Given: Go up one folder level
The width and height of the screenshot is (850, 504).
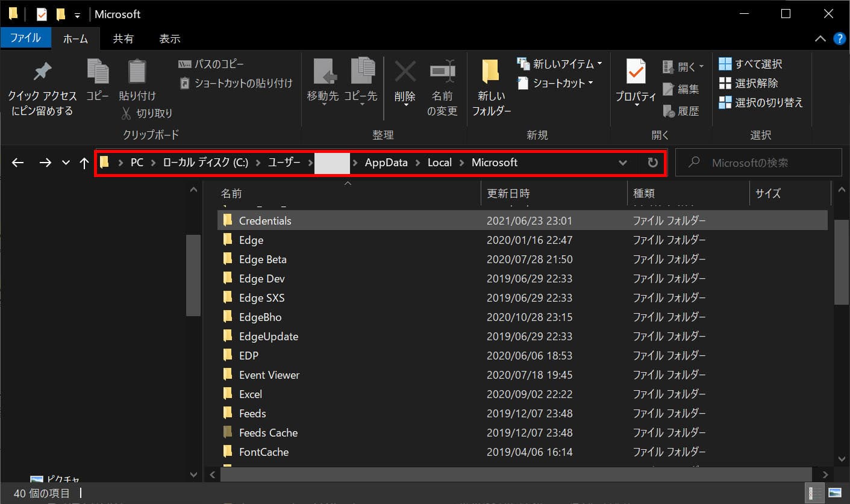Looking at the screenshot, I should coord(84,163).
